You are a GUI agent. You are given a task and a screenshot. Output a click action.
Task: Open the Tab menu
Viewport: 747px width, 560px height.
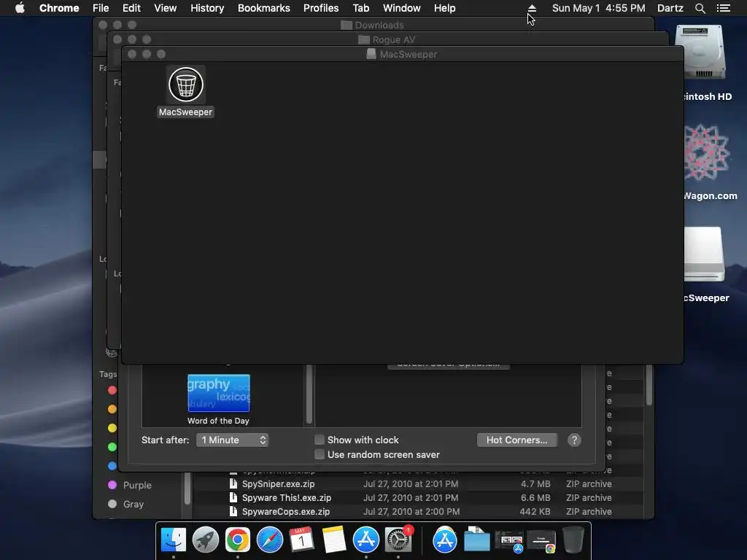[360, 8]
